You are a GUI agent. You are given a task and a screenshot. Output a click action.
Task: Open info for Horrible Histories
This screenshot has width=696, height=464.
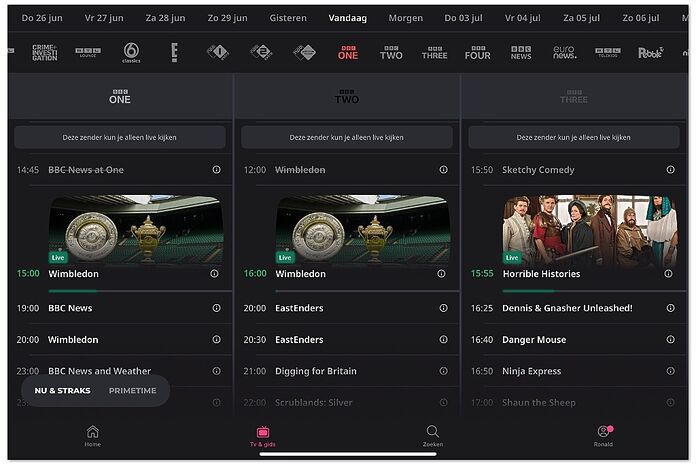[668, 274]
